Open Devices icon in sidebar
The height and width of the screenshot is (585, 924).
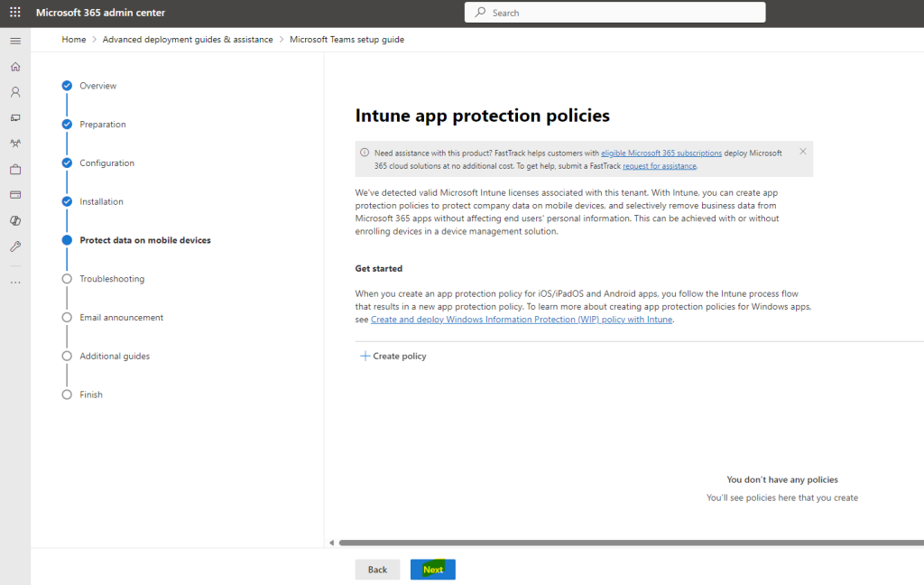[15, 118]
